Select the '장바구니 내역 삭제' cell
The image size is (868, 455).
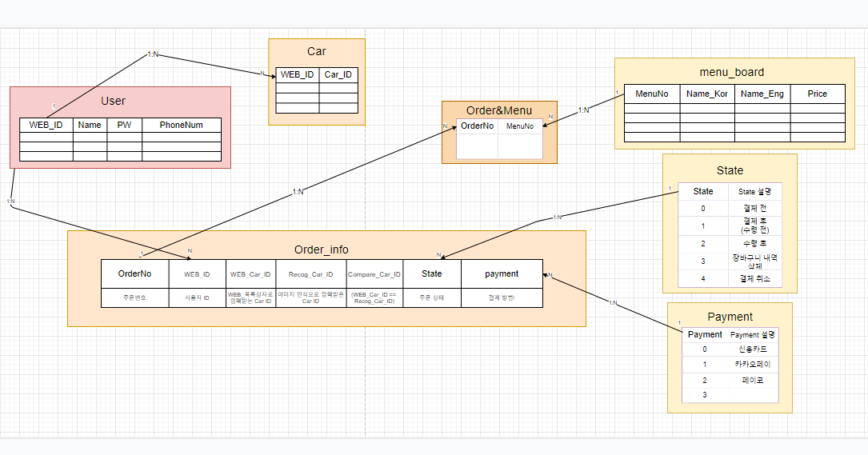[x=755, y=261]
